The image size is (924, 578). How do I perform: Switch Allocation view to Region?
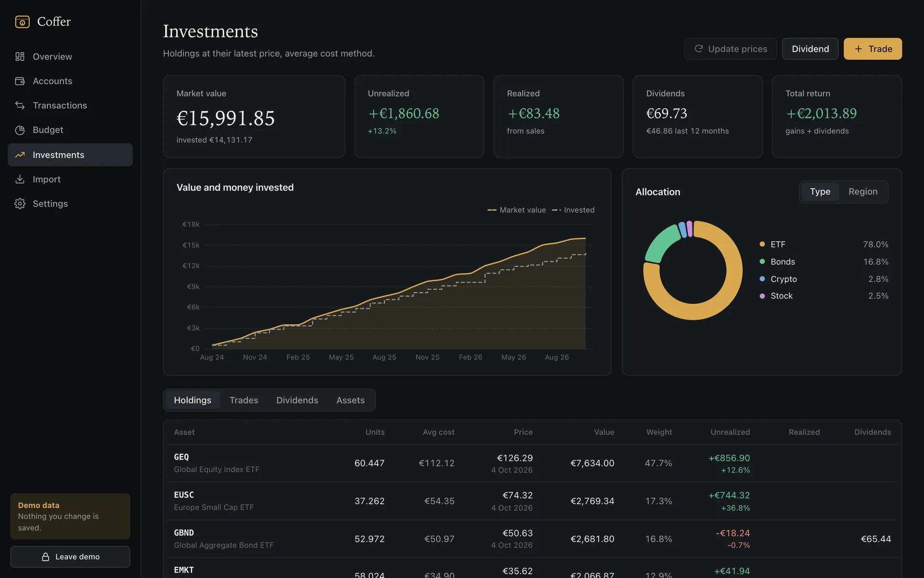pos(863,192)
